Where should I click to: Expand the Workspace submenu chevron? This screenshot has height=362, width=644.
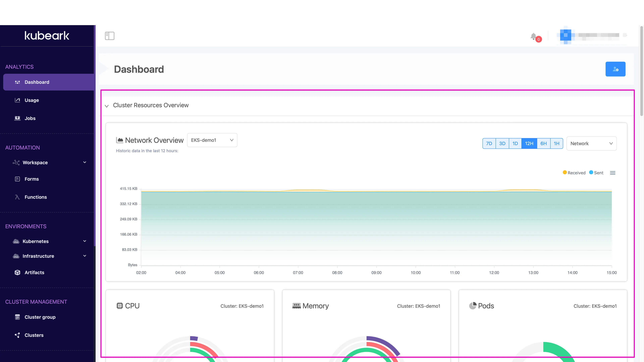point(85,162)
